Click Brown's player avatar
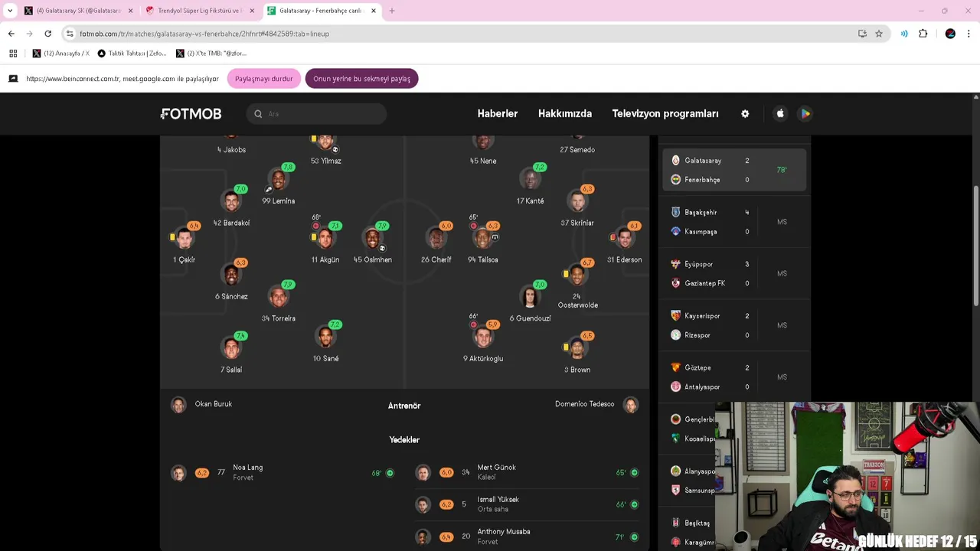Viewport: 980px width, 551px height. (x=577, y=348)
